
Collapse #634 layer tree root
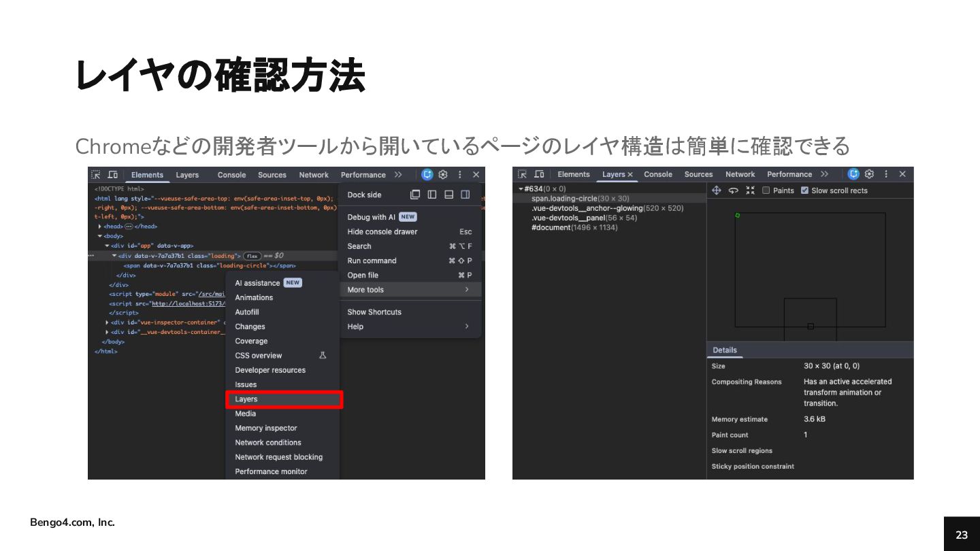point(521,189)
